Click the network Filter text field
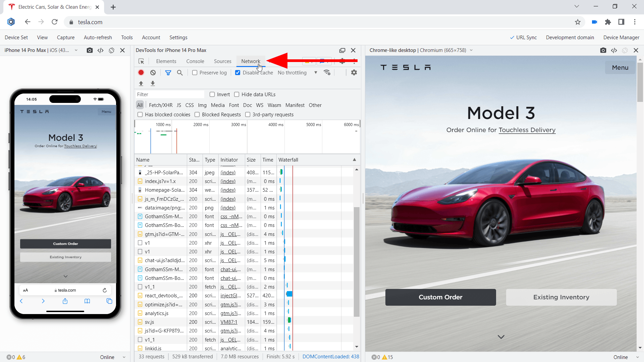Image resolution: width=644 pixels, height=362 pixels. tap(170, 95)
